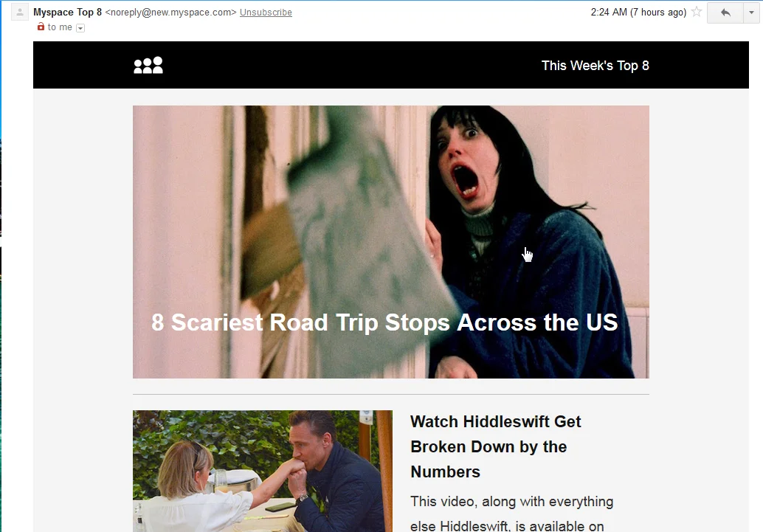Click the sender's gray avatar icon
The height and width of the screenshot is (532, 763).
pyautogui.click(x=19, y=12)
